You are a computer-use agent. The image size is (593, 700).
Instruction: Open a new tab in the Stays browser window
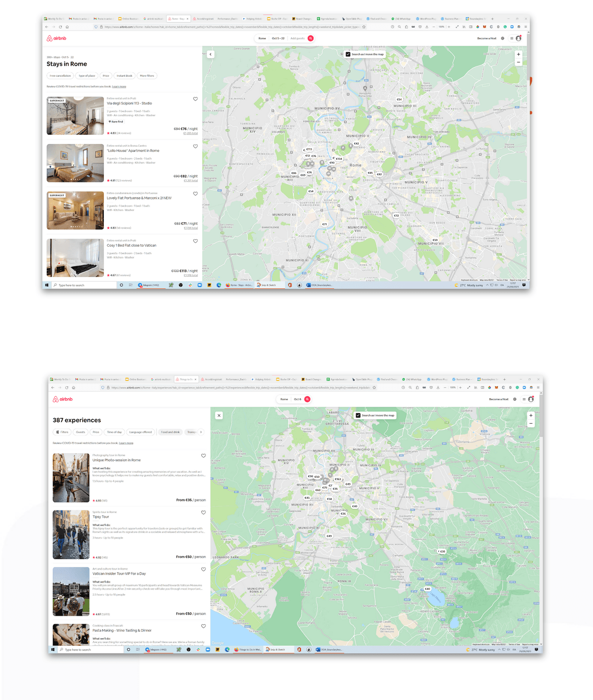(492, 19)
